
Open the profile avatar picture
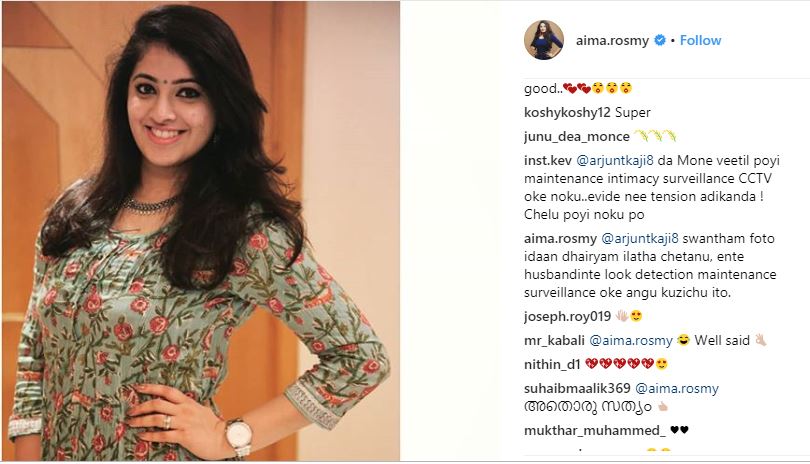coord(544,40)
